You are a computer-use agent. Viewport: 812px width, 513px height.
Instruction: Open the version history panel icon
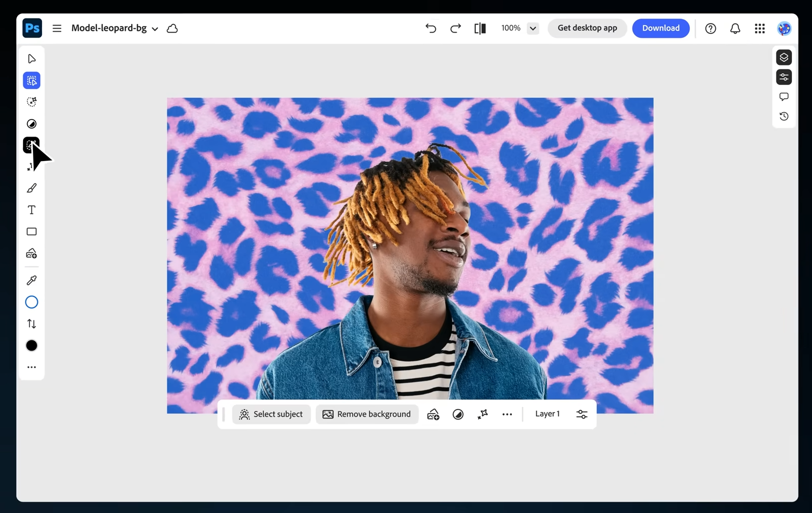pyautogui.click(x=783, y=116)
